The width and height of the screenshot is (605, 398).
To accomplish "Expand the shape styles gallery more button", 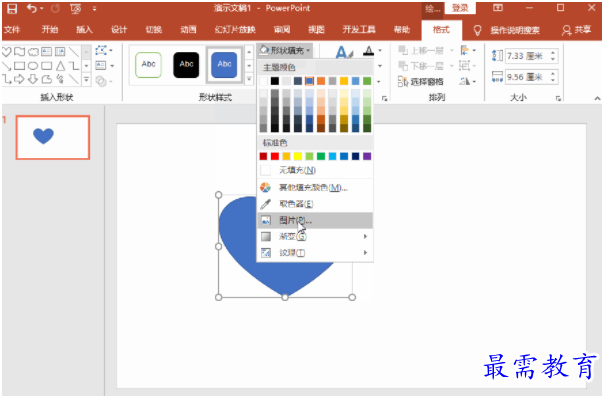I will click(x=249, y=79).
